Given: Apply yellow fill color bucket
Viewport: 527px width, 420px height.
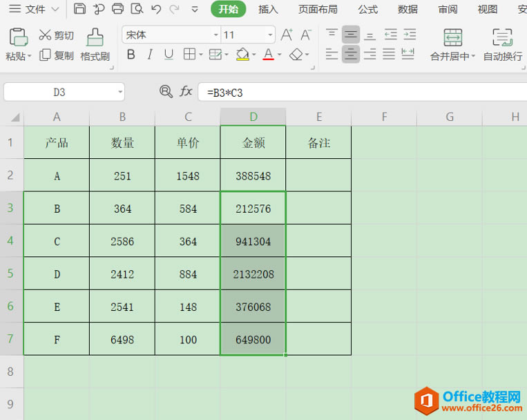Looking at the screenshot, I should click(x=242, y=54).
